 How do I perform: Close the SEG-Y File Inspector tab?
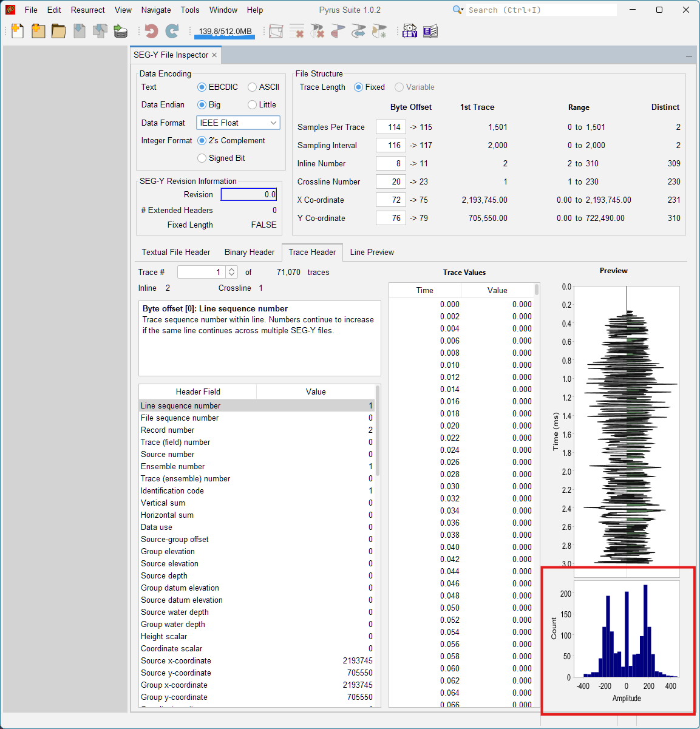pyautogui.click(x=214, y=55)
